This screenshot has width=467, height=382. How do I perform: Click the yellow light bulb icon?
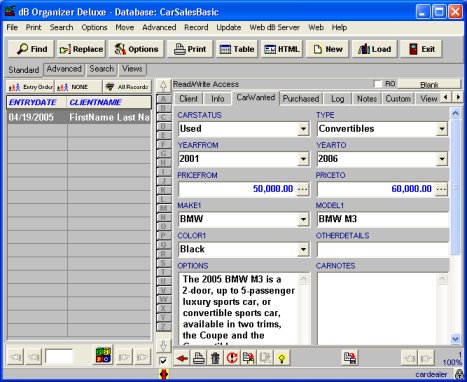(282, 358)
